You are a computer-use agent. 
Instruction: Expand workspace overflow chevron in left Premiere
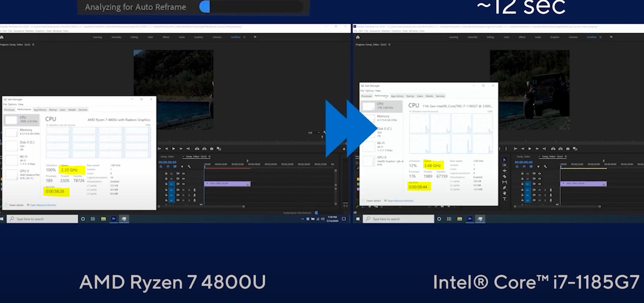(255, 37)
